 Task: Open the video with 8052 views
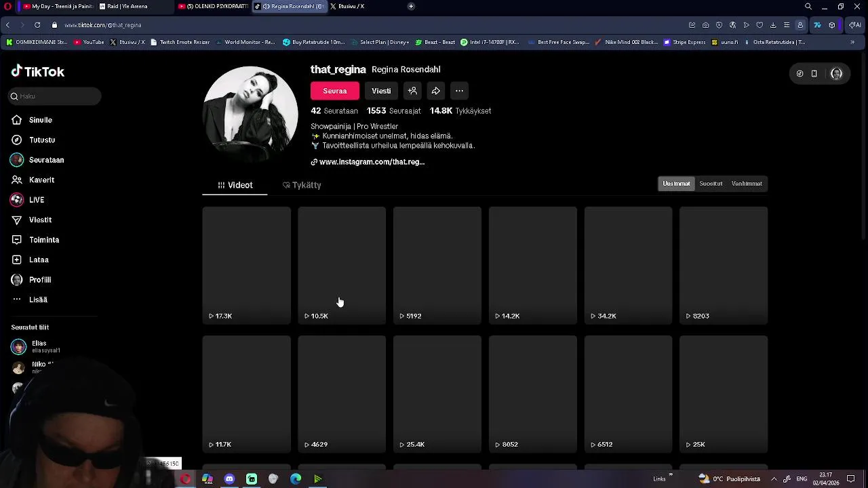[x=533, y=394]
